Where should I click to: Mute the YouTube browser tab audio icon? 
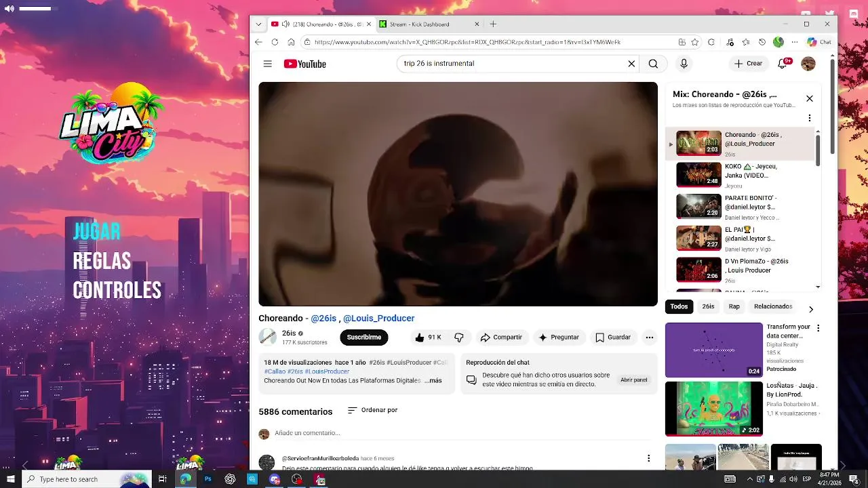[x=285, y=24]
